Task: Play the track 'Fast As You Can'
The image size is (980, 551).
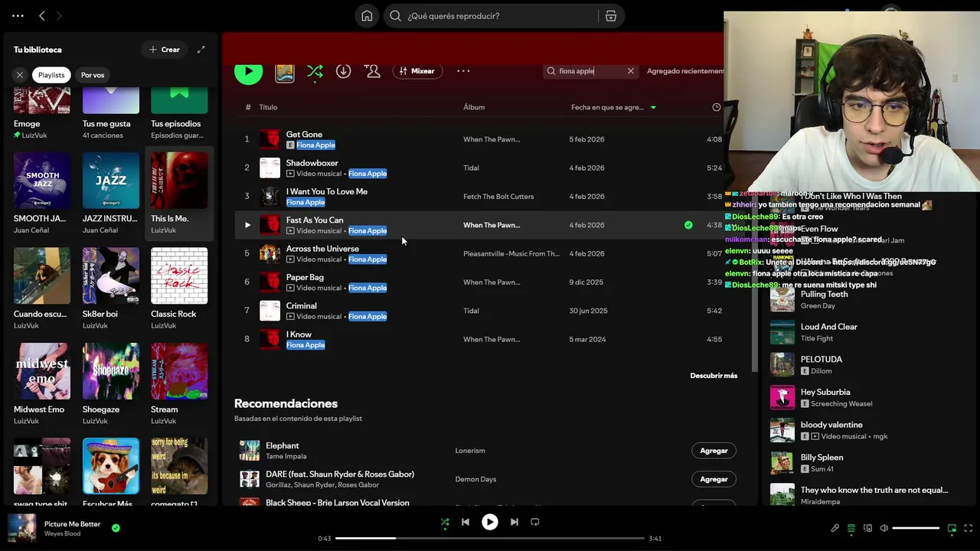Action: point(247,225)
